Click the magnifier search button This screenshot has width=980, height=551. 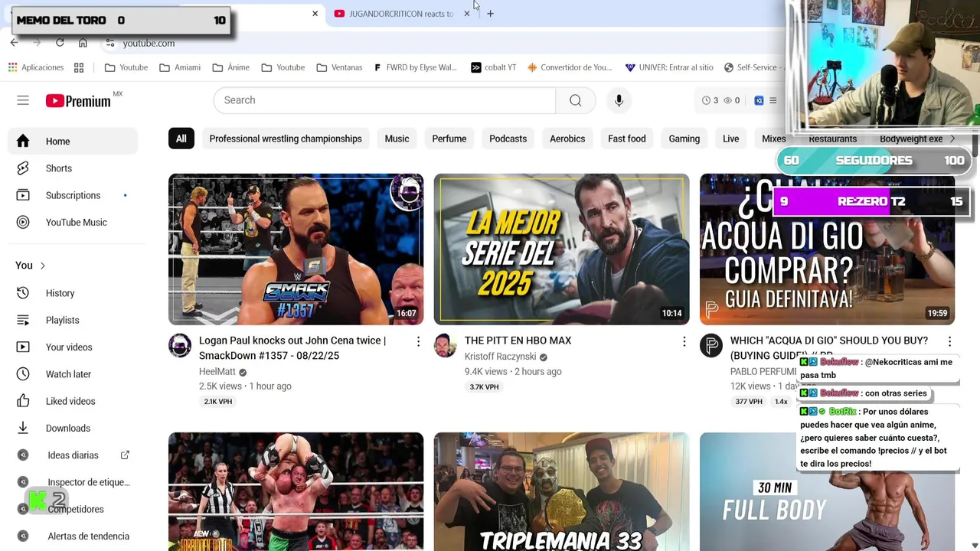click(x=576, y=100)
